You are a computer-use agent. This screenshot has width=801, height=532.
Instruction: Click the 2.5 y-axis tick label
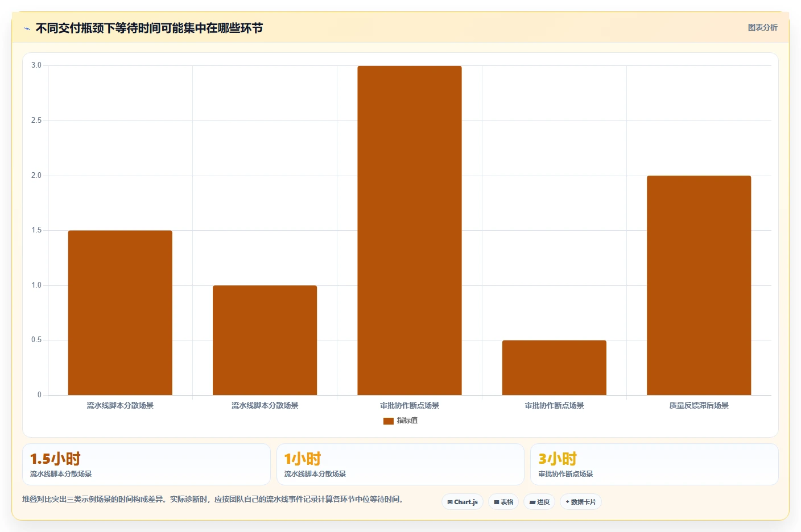pos(36,120)
